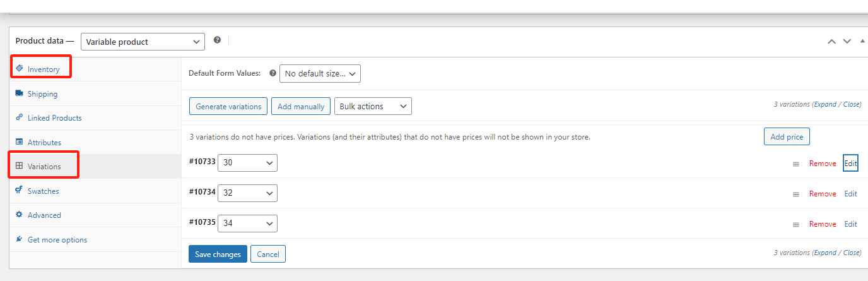Go to the Linked Products tab
868x281 pixels.
(54, 118)
